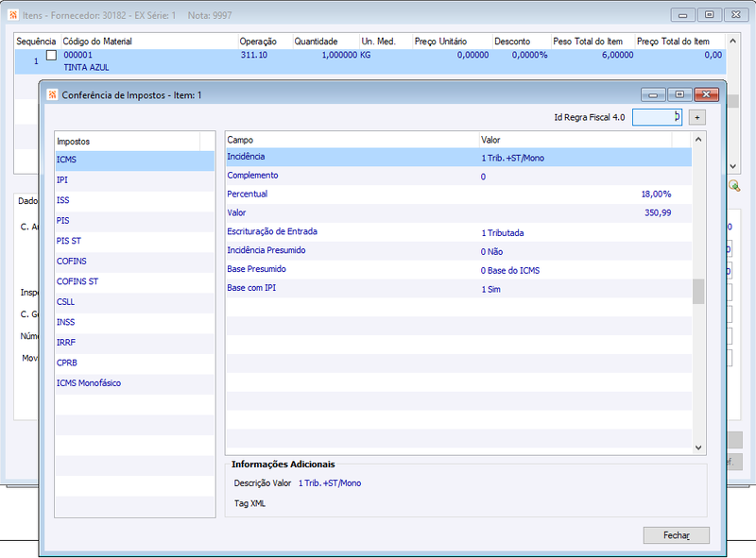Click the Descrição Valor text 1 Trib.+ST/Mono
The height and width of the screenshot is (558, 756).
point(330,482)
